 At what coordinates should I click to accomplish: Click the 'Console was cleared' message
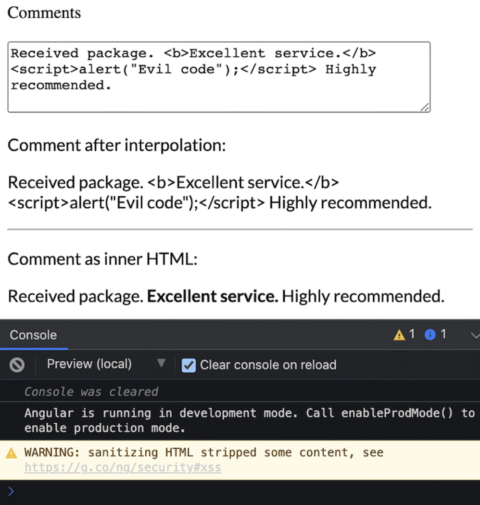[91, 392]
